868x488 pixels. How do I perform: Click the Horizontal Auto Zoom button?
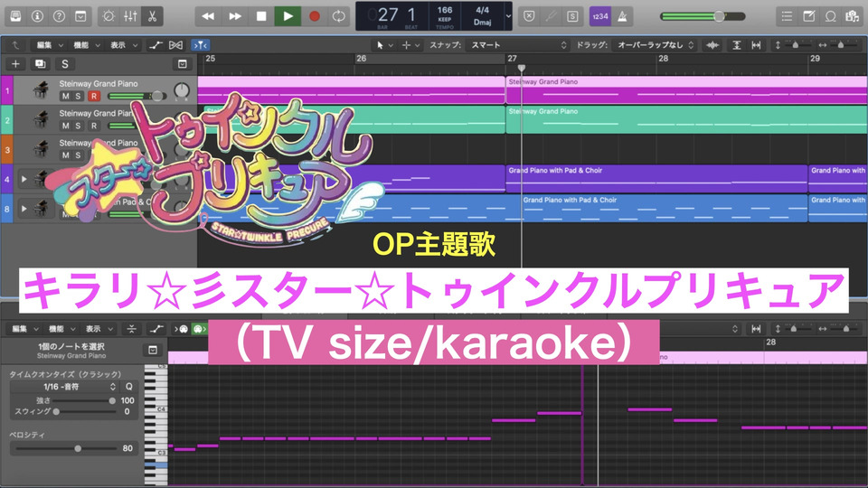point(756,45)
